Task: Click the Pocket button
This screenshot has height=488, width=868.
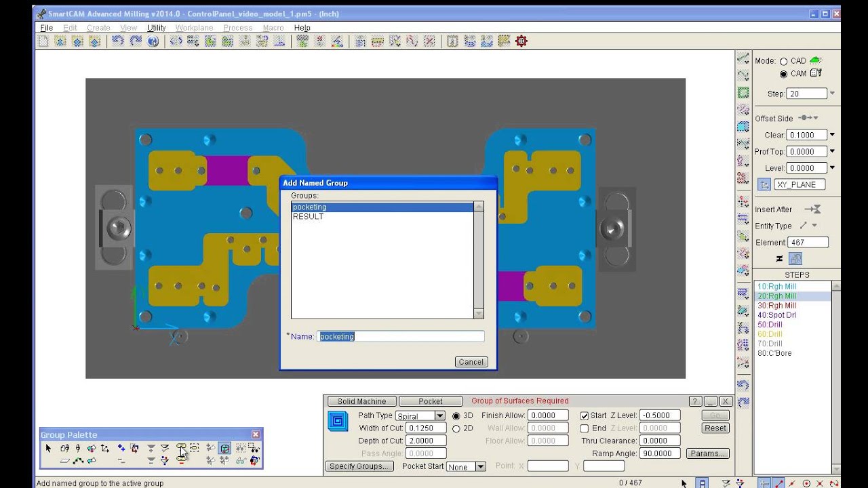Action: click(430, 401)
